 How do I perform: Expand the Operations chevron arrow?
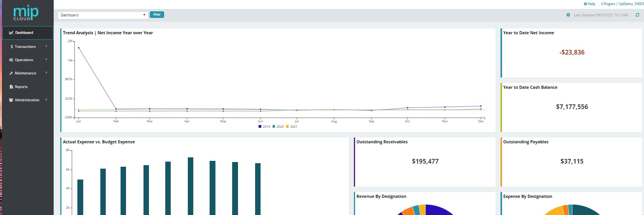pyautogui.click(x=46, y=60)
